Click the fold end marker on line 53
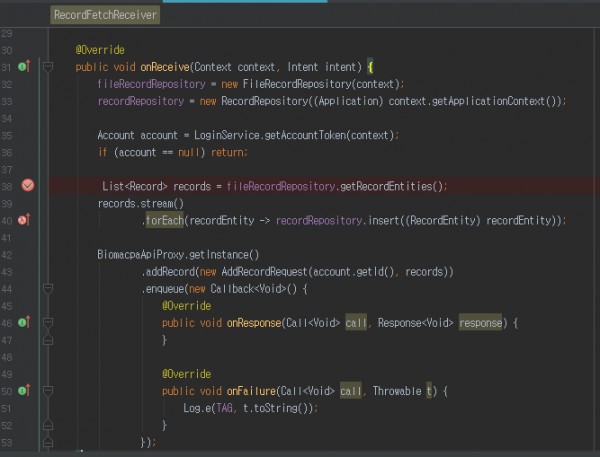Image resolution: width=600 pixels, height=457 pixels. click(48, 442)
